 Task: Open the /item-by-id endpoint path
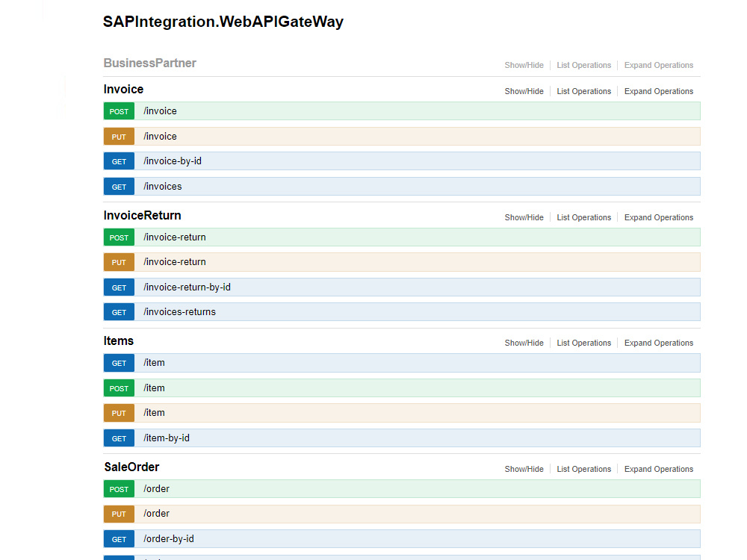tap(167, 438)
